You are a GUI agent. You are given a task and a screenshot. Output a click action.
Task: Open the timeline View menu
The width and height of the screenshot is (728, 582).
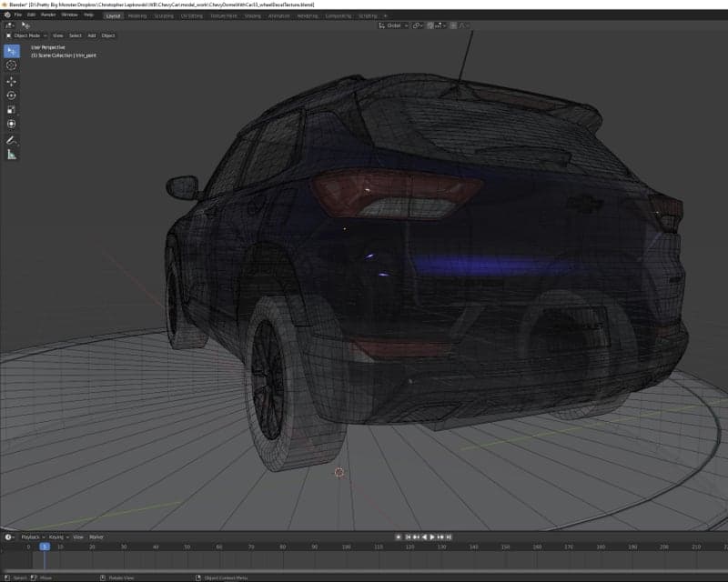(x=78, y=537)
